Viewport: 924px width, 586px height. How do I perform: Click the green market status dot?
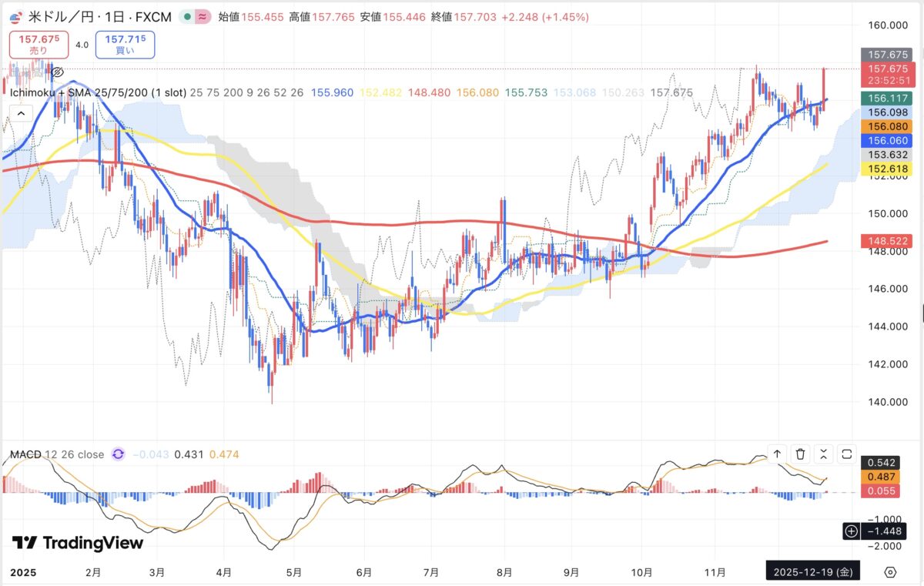pos(188,17)
